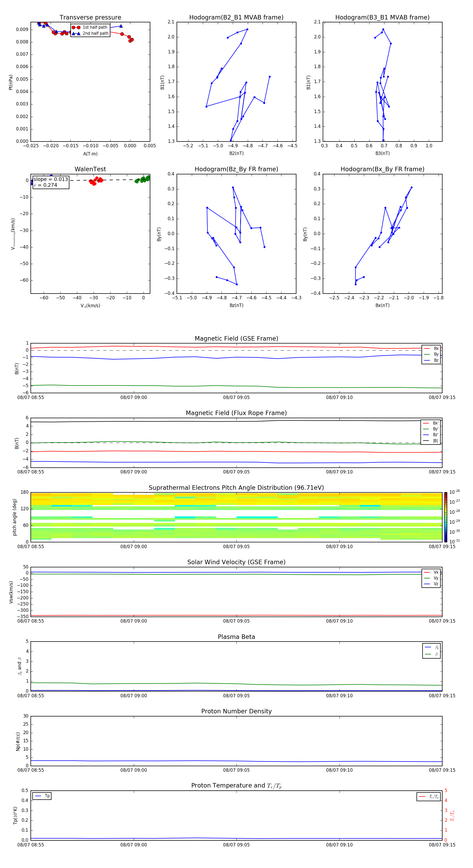
Task: Click the |B| entry in Flux Rope legend
Action: 431,441
